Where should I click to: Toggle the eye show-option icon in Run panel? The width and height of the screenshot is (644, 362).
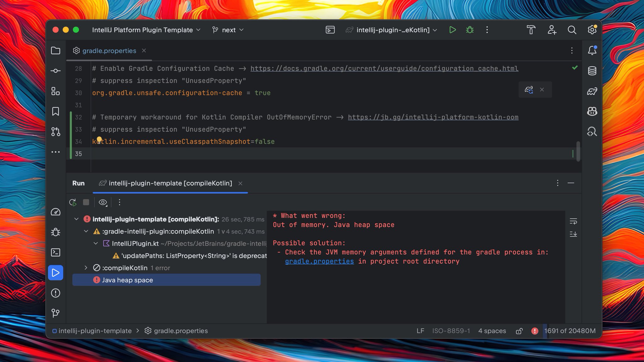[x=103, y=202]
